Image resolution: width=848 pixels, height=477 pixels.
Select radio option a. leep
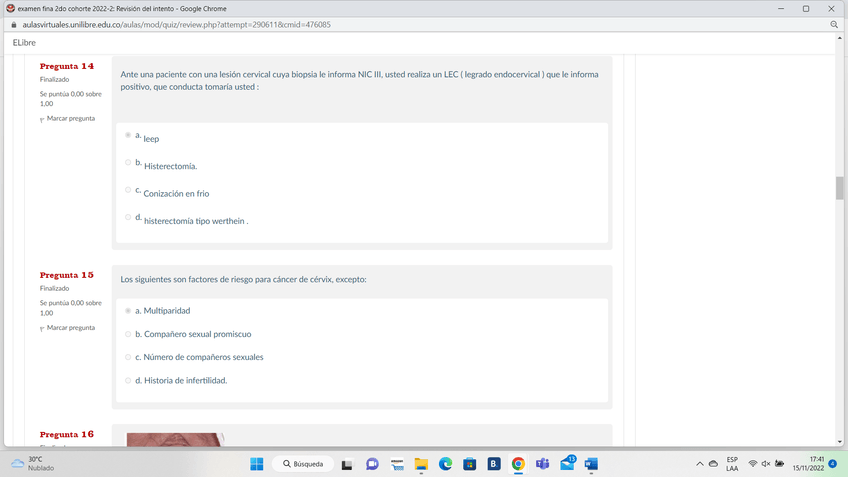point(128,135)
